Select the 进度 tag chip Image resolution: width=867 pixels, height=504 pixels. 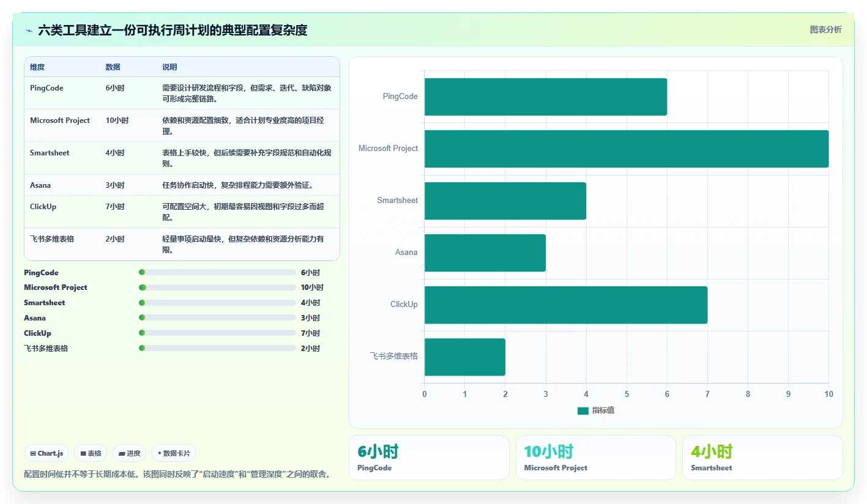[x=129, y=453]
